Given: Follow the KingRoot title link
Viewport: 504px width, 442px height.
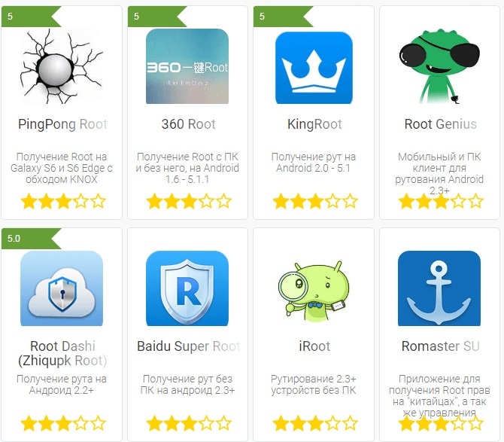Looking at the screenshot, I should pos(314,124).
